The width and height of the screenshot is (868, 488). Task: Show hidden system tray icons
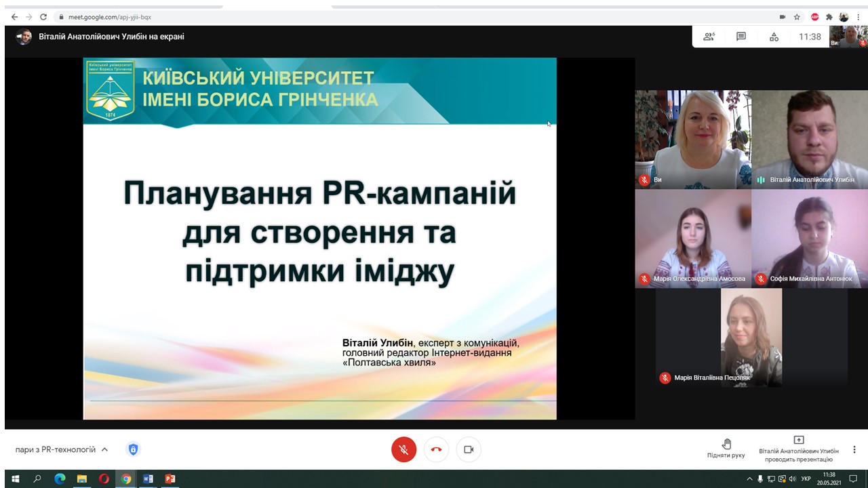pos(749,479)
